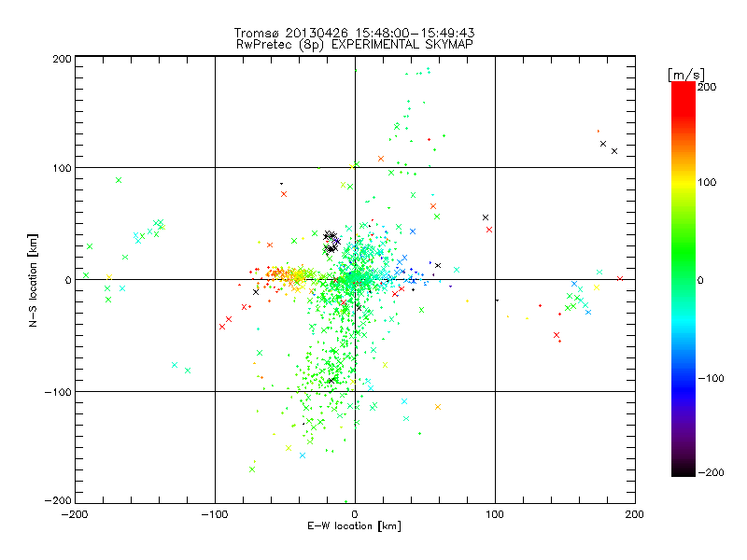This screenshot has width=747, height=560.
Task: Click the velocity colorbar gradient strip
Action: pos(684,279)
